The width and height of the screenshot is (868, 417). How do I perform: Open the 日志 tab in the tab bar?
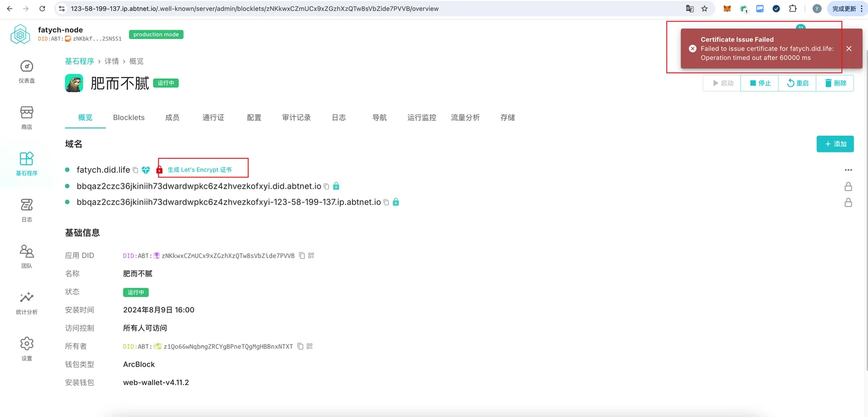coord(339,118)
